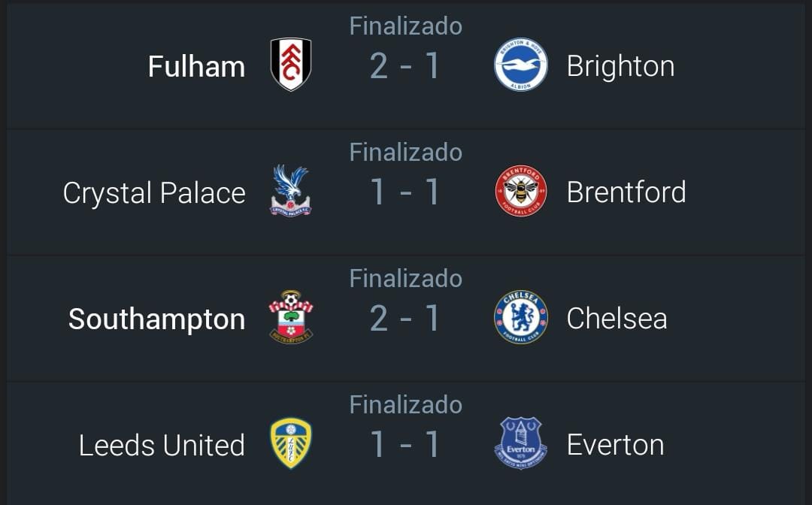Image resolution: width=812 pixels, height=505 pixels.
Task: Click the Brighton seagull badge
Action: click(x=521, y=64)
